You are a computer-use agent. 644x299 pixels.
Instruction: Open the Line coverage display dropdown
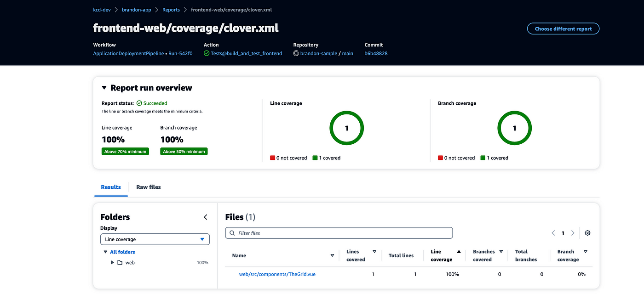click(155, 239)
